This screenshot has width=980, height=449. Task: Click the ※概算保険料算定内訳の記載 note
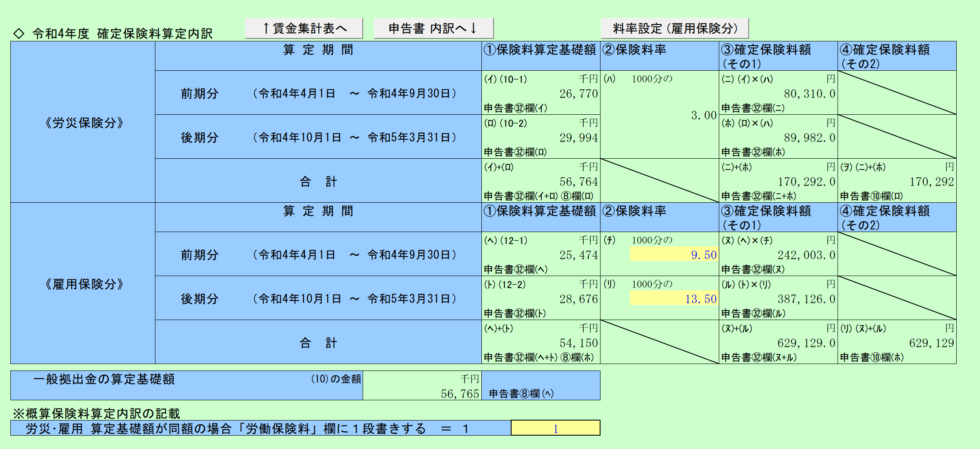pos(96,414)
